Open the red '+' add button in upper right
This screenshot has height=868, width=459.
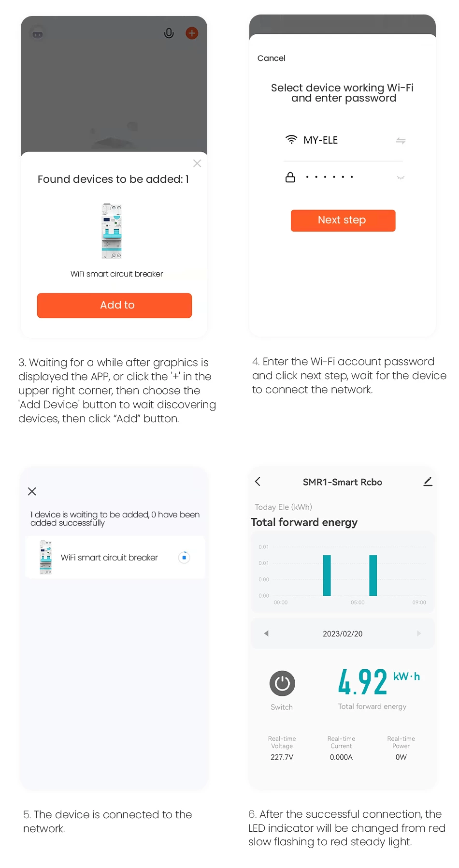[x=191, y=33]
